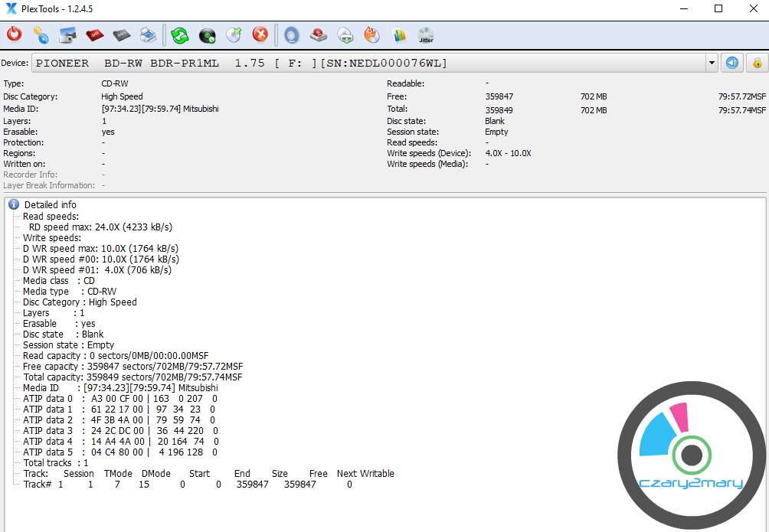The image size is (769, 532).
Task: Open the bar chart graph icon
Action: click(399, 35)
